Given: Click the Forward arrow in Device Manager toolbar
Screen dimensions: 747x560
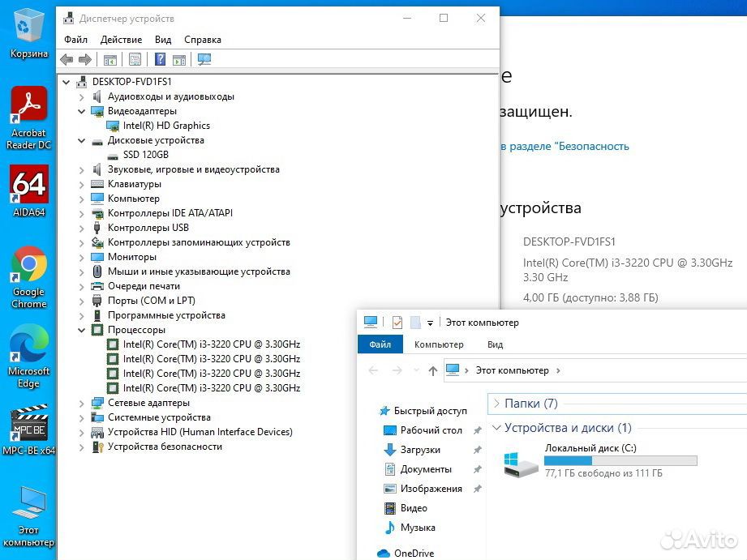Looking at the screenshot, I should [85, 59].
